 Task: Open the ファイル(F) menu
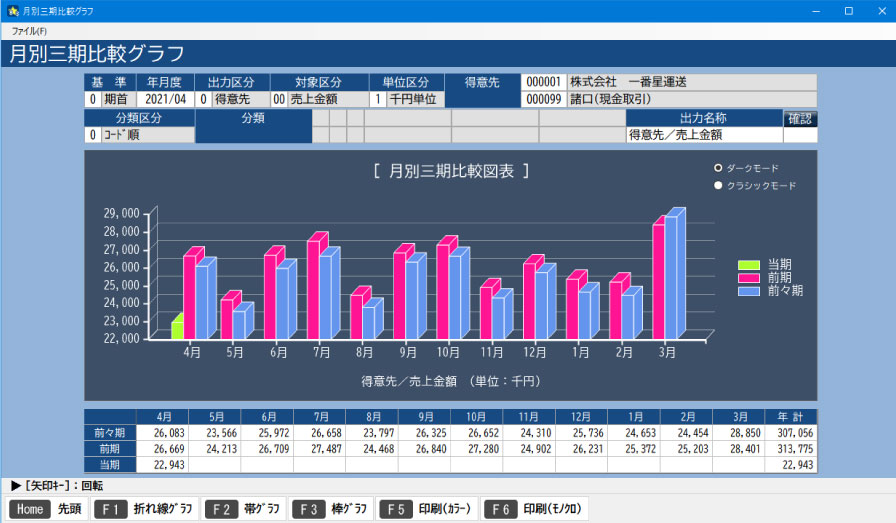[29, 31]
